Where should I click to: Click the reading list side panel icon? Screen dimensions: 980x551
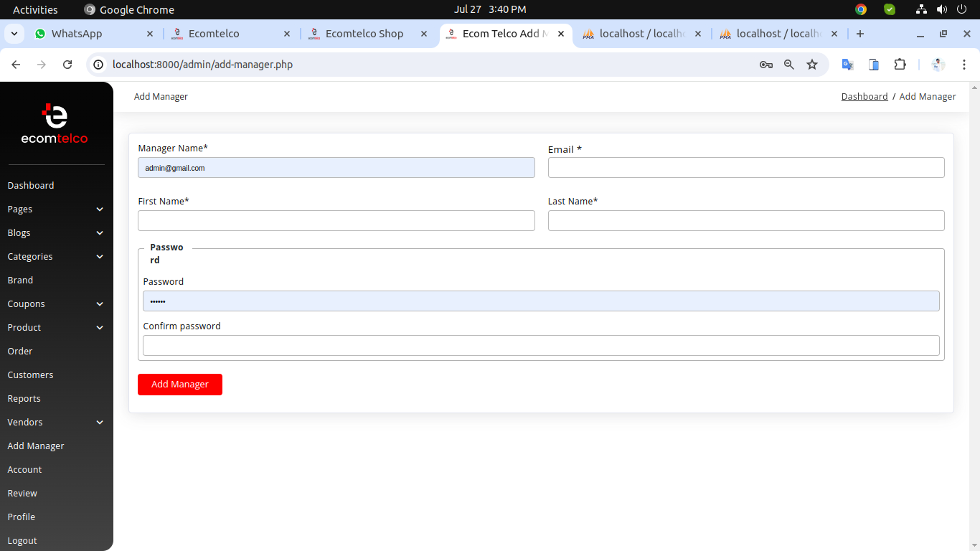(x=874, y=65)
